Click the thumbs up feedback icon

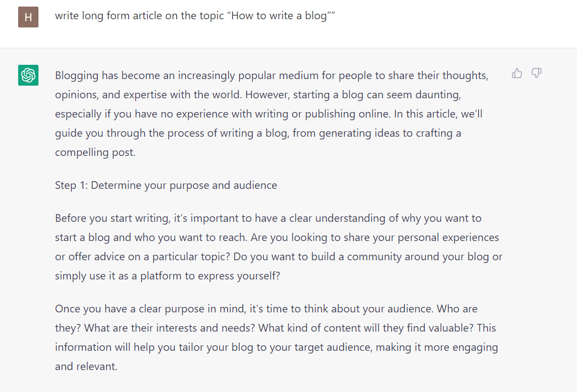point(517,74)
